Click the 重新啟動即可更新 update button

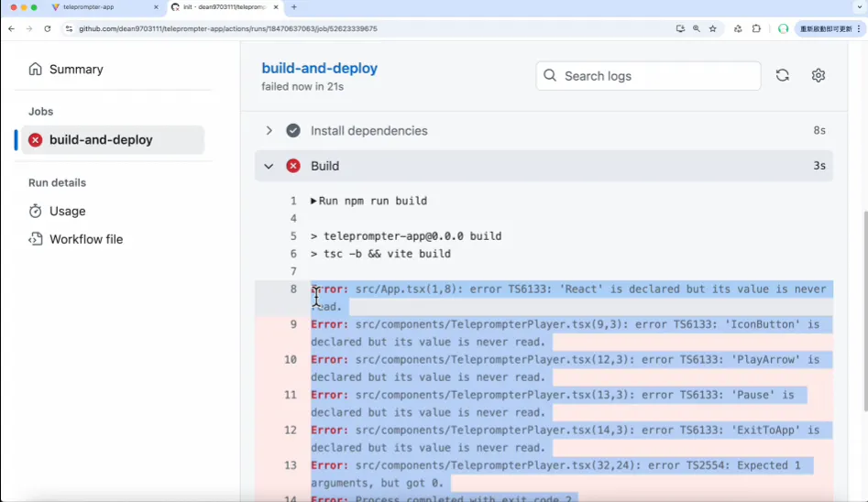(x=830, y=28)
